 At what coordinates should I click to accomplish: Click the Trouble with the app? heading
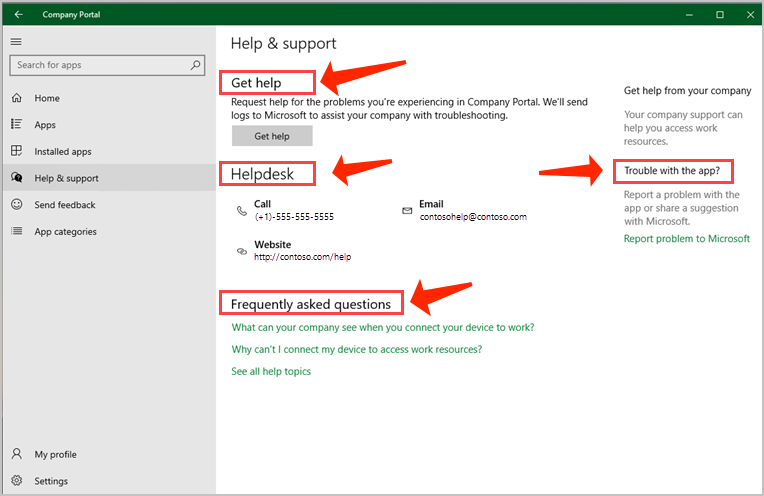672,171
